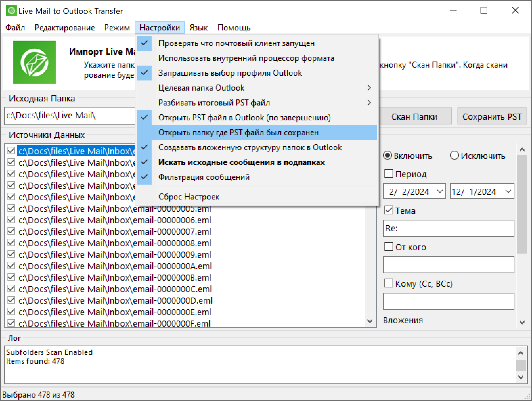Viewport: 532px width, 401px height.
Task: Click the log scrollbar up arrow
Action: (x=521, y=353)
